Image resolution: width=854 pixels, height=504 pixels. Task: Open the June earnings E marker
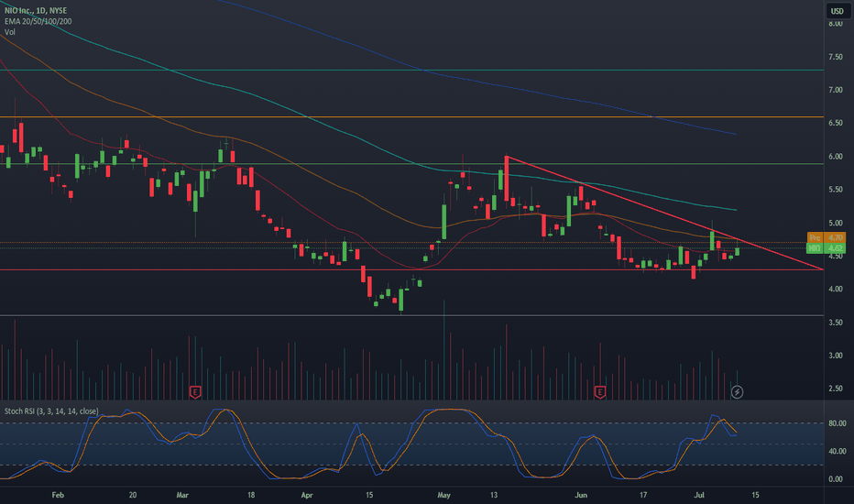(x=599, y=392)
